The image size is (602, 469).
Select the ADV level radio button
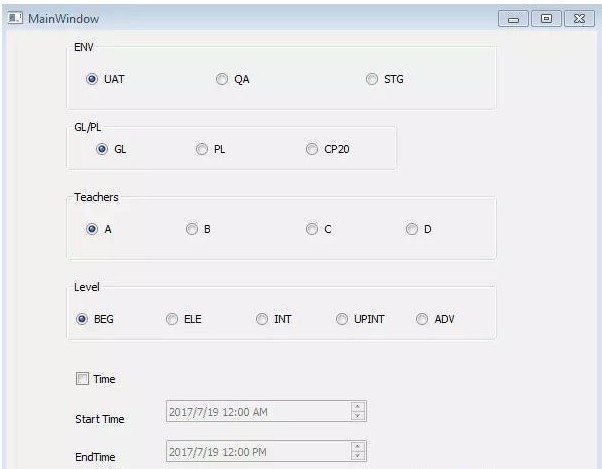422,319
